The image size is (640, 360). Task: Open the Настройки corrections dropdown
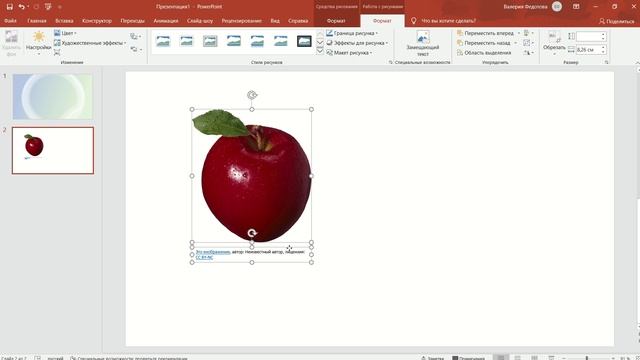[x=38, y=43]
